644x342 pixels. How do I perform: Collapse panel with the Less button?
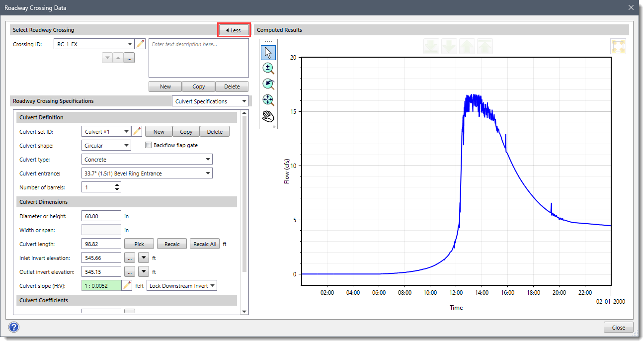click(234, 30)
